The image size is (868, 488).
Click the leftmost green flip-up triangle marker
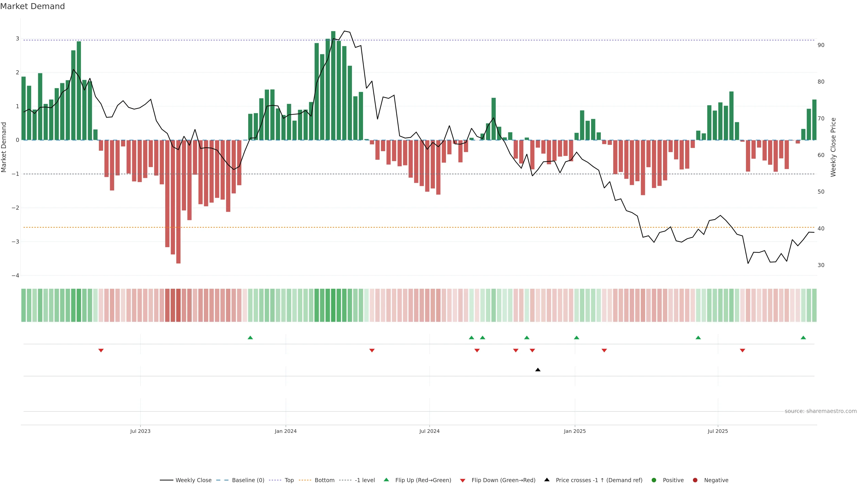(250, 338)
